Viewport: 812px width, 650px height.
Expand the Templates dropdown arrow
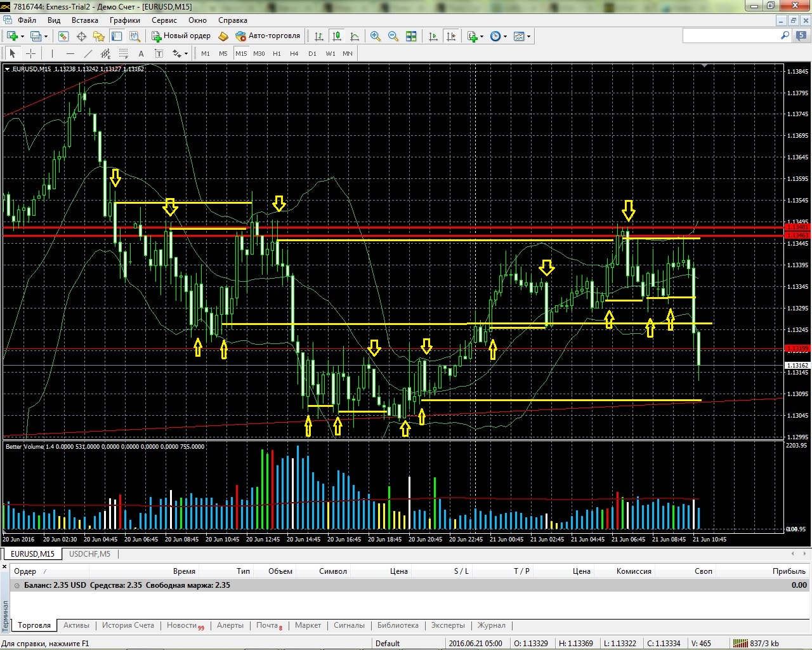528,36
